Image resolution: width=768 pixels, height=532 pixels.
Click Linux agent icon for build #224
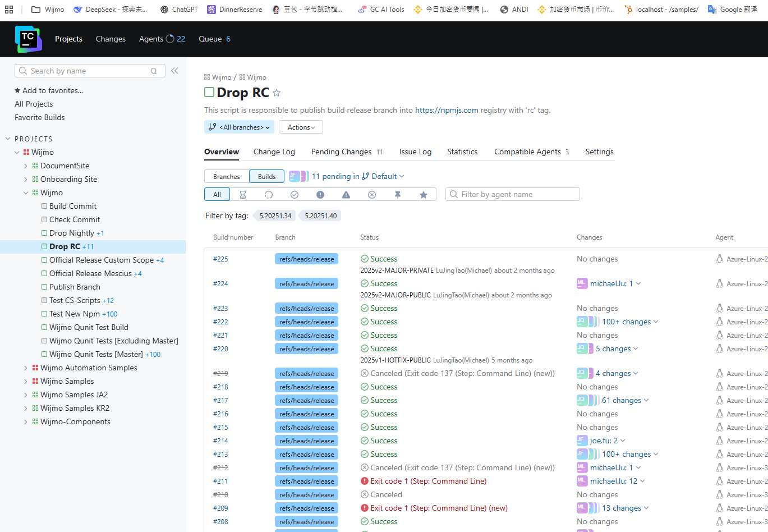tap(719, 283)
